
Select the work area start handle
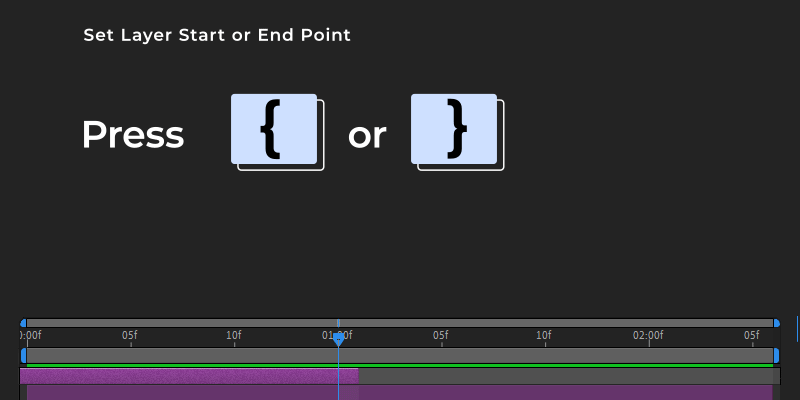coord(23,356)
